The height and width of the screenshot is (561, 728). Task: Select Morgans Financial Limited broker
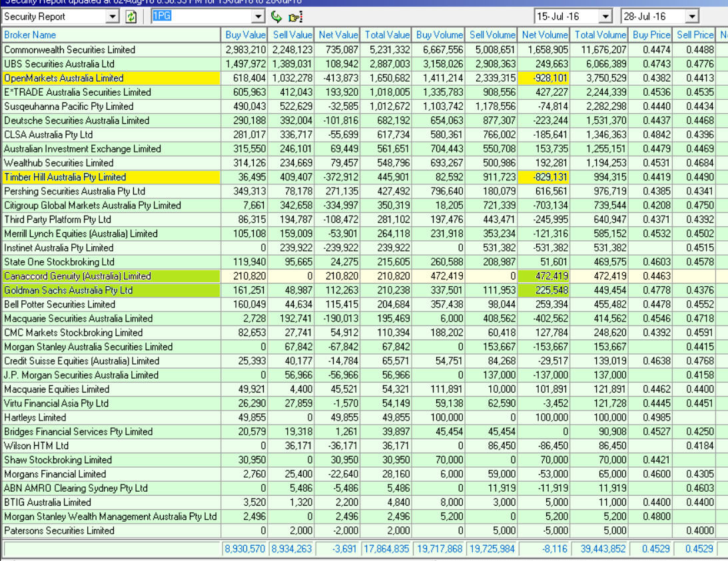[x=55, y=474]
